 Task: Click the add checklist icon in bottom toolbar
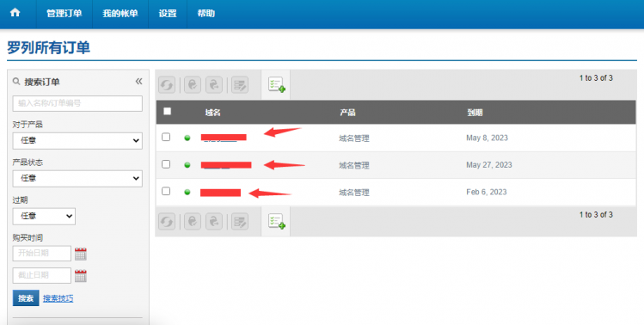pos(276,222)
